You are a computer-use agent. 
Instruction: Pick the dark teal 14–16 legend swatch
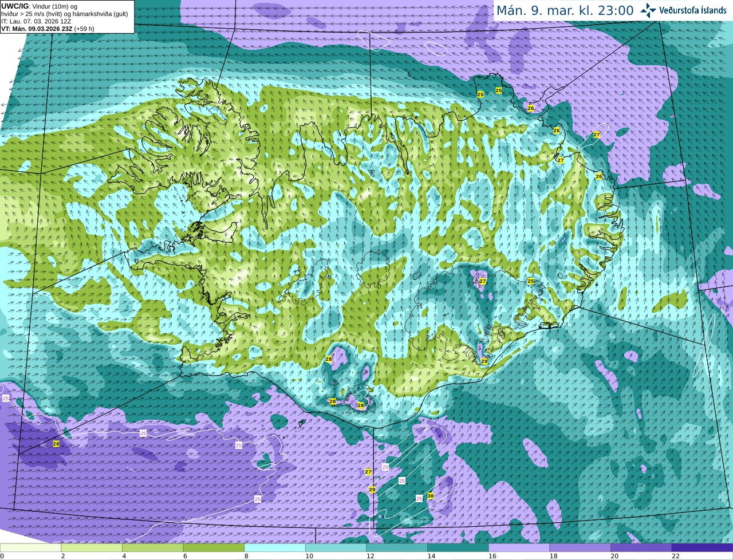[458, 548]
